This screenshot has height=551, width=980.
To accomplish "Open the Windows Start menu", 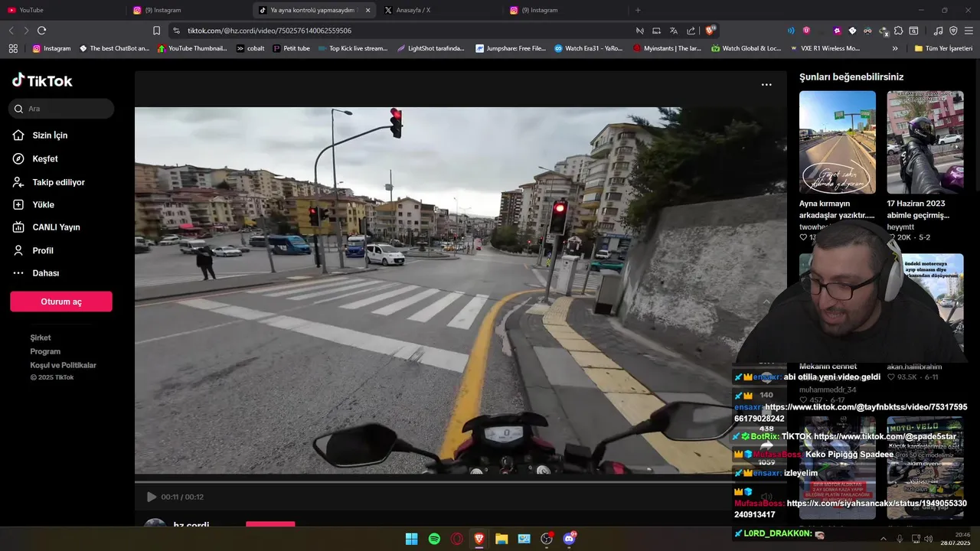I will (x=411, y=539).
